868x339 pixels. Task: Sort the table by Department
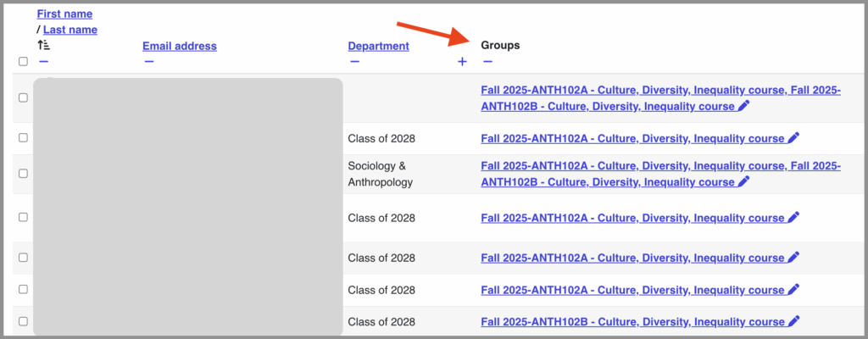[379, 46]
